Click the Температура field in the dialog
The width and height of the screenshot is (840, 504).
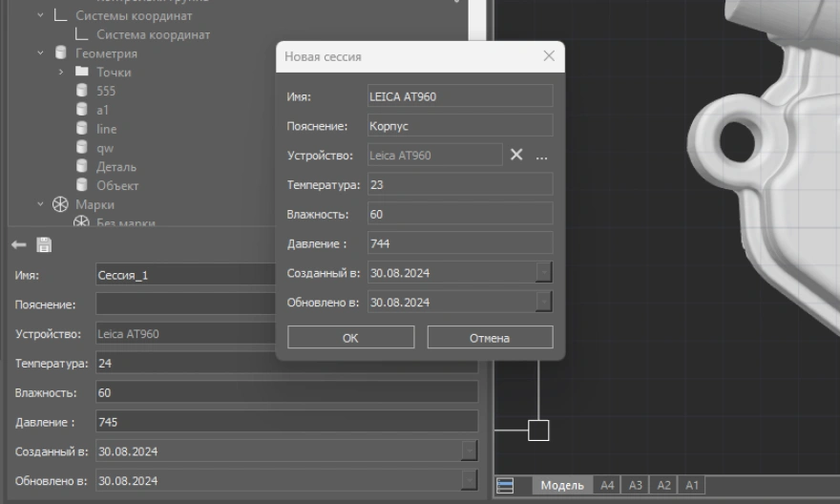(459, 184)
